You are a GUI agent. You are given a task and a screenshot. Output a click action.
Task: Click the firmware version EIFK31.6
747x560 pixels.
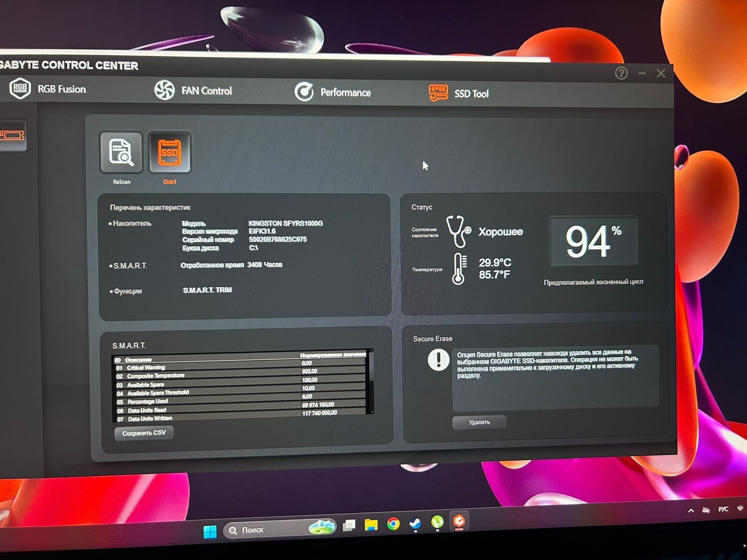262,231
